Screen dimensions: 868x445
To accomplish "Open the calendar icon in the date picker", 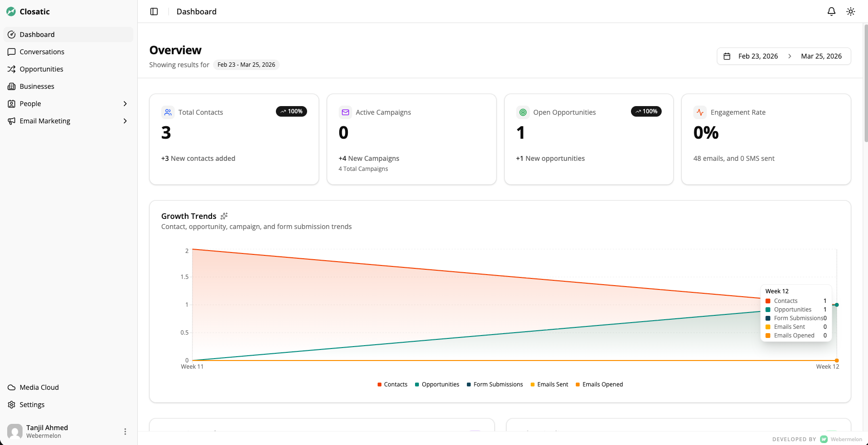I will (727, 56).
